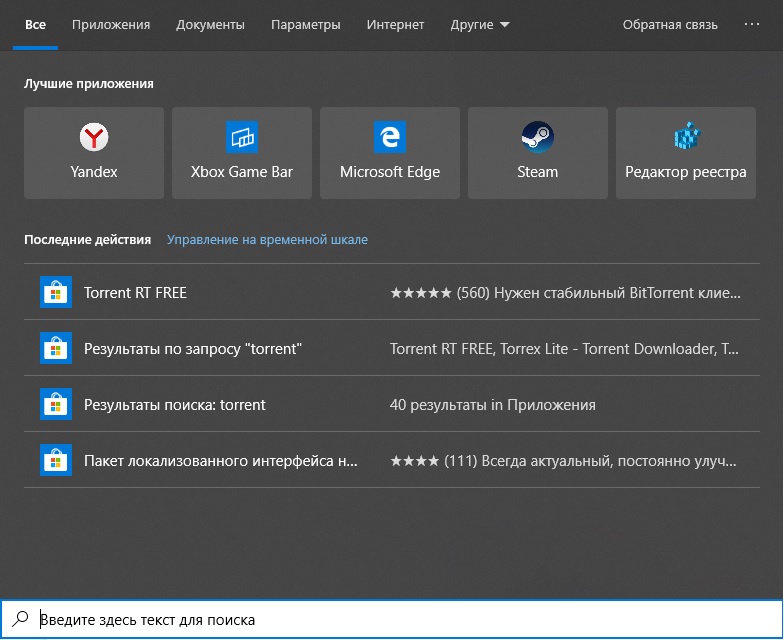Click the Steam tile label

point(538,172)
